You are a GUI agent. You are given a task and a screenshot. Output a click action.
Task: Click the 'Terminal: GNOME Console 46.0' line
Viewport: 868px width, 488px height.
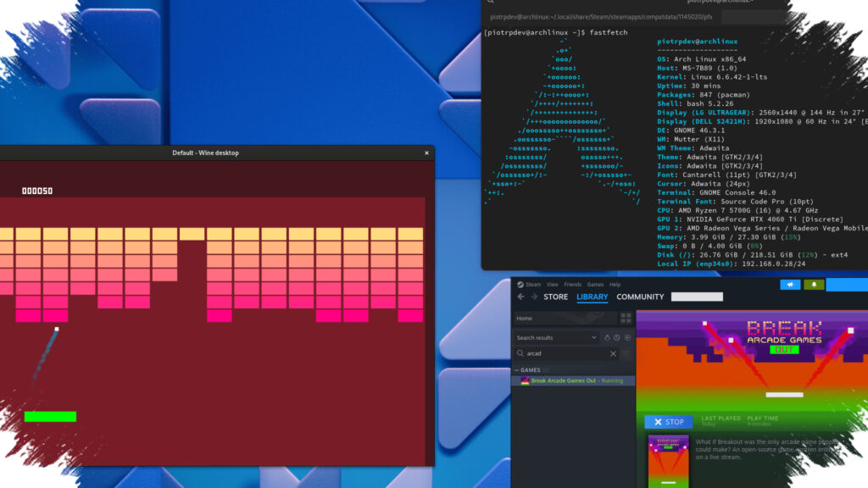(x=716, y=192)
